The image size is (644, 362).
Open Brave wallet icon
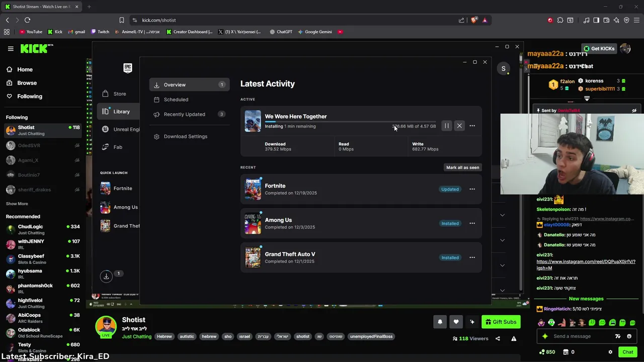[606, 20]
